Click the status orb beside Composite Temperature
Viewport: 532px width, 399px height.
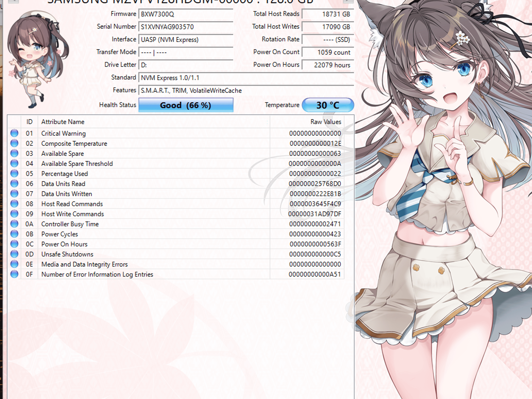(x=14, y=143)
